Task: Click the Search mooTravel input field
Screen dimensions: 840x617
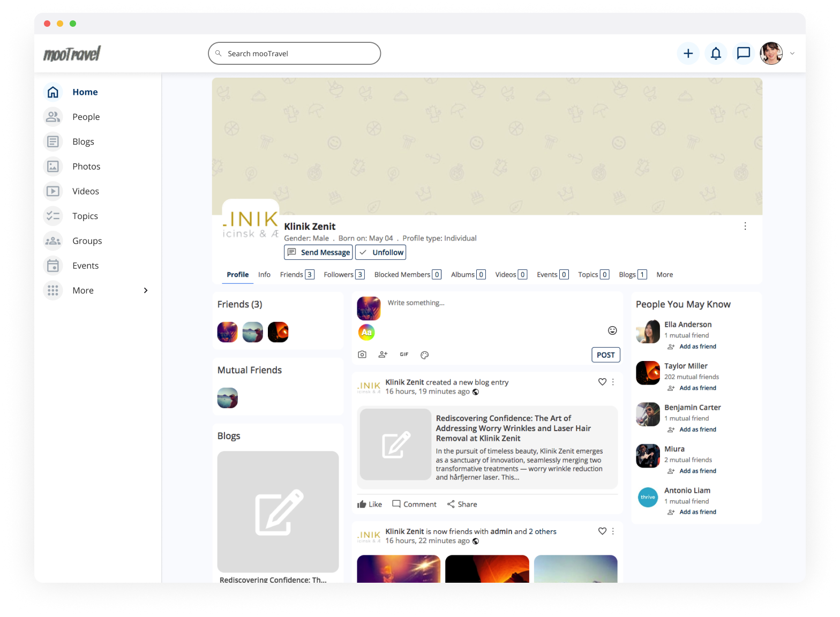Action: (x=295, y=54)
